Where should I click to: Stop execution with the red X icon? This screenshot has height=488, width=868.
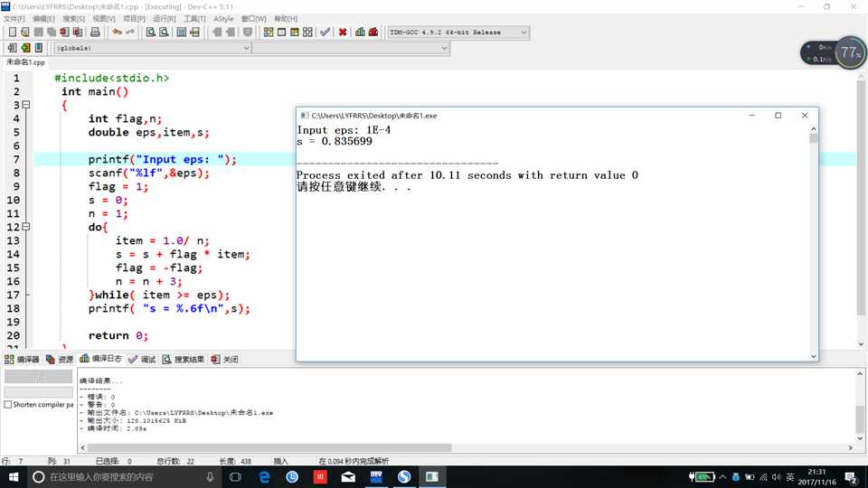(343, 33)
